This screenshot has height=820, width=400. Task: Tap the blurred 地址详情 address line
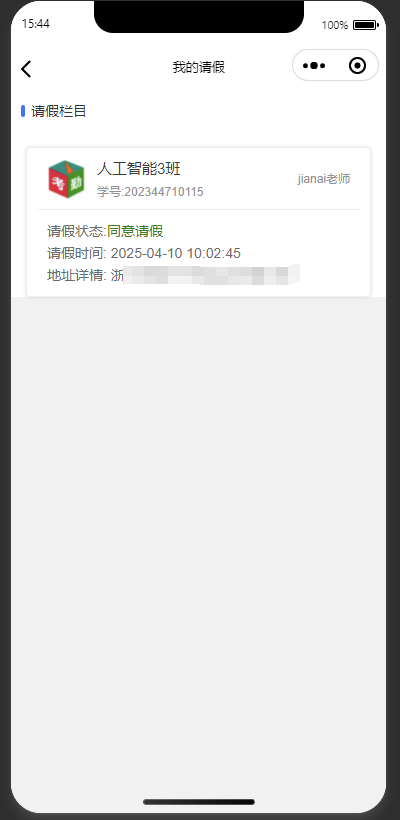click(x=174, y=275)
